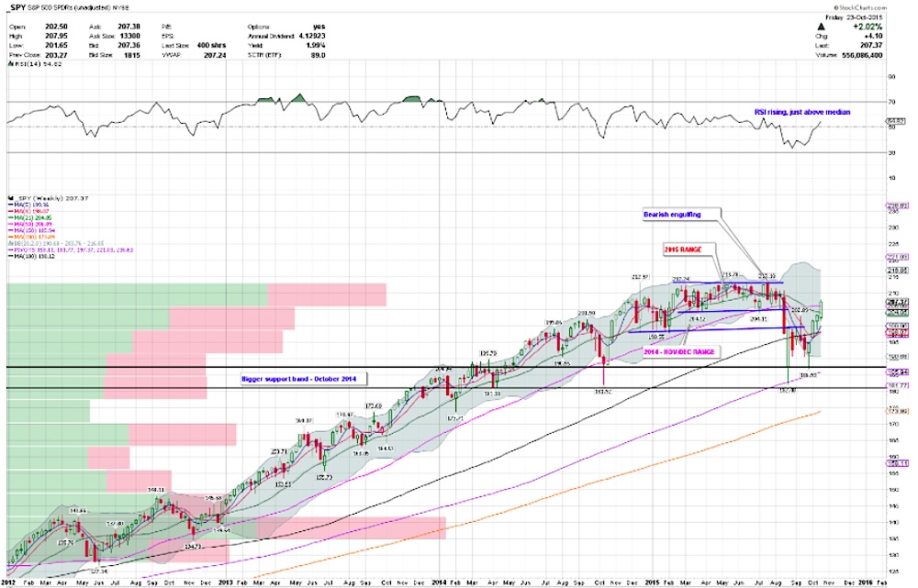This screenshot has height=588, width=918.
Task: Click the MA(200) legend entry
Action: coord(31,237)
